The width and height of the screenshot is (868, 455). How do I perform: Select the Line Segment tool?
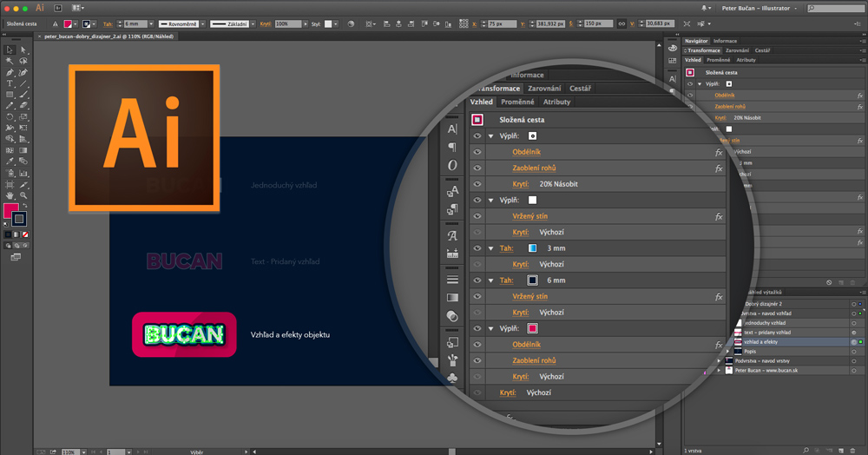click(23, 83)
